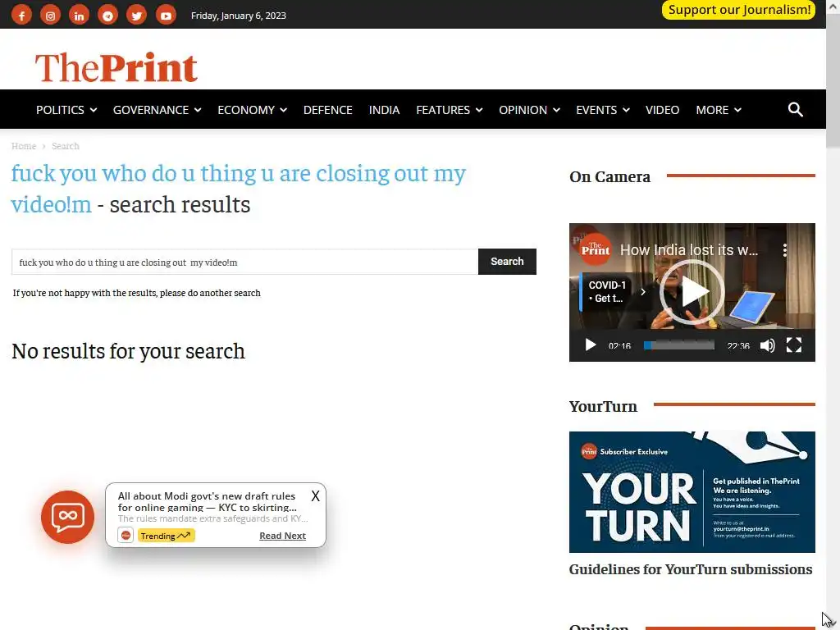
Task: Click ThePrint logo
Action: tap(116, 67)
